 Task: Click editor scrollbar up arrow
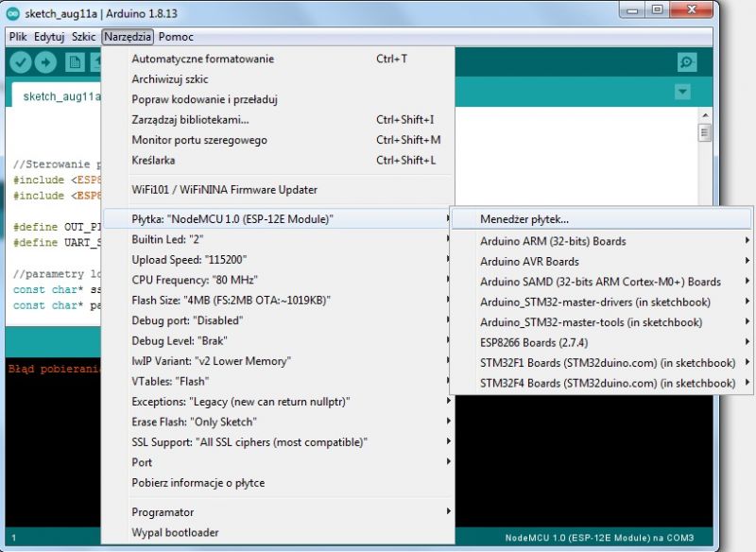[705, 115]
